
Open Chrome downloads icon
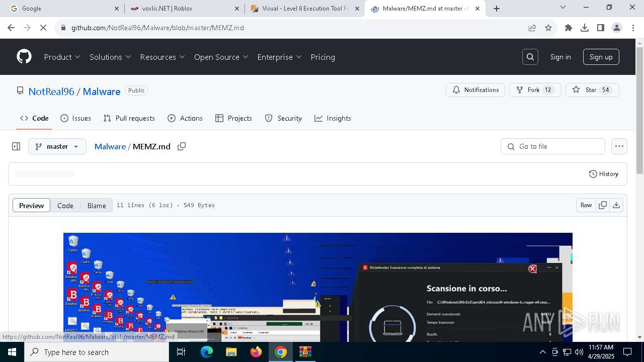coord(585,28)
